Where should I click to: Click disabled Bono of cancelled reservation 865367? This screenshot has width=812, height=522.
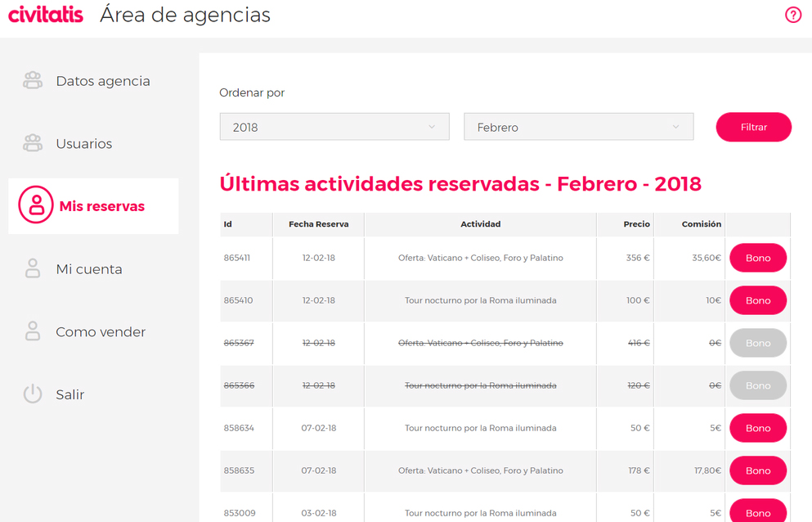point(757,343)
